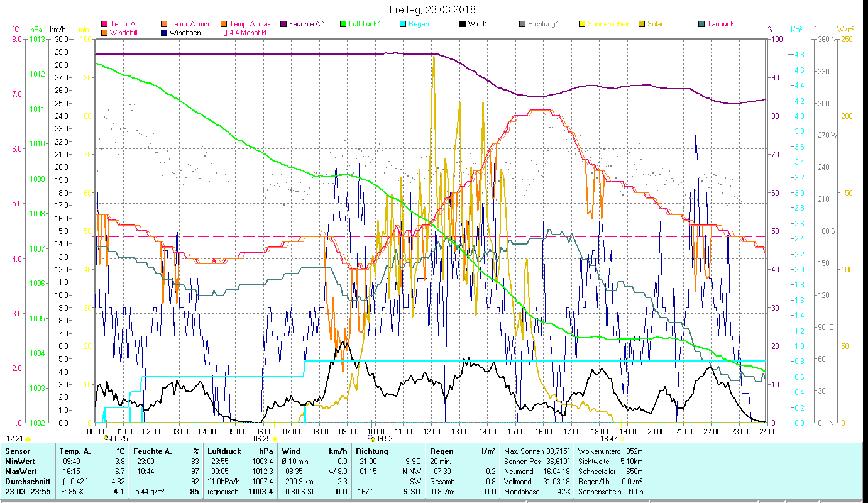
Task: Click the cyan Regen legend square
Action: [403, 25]
